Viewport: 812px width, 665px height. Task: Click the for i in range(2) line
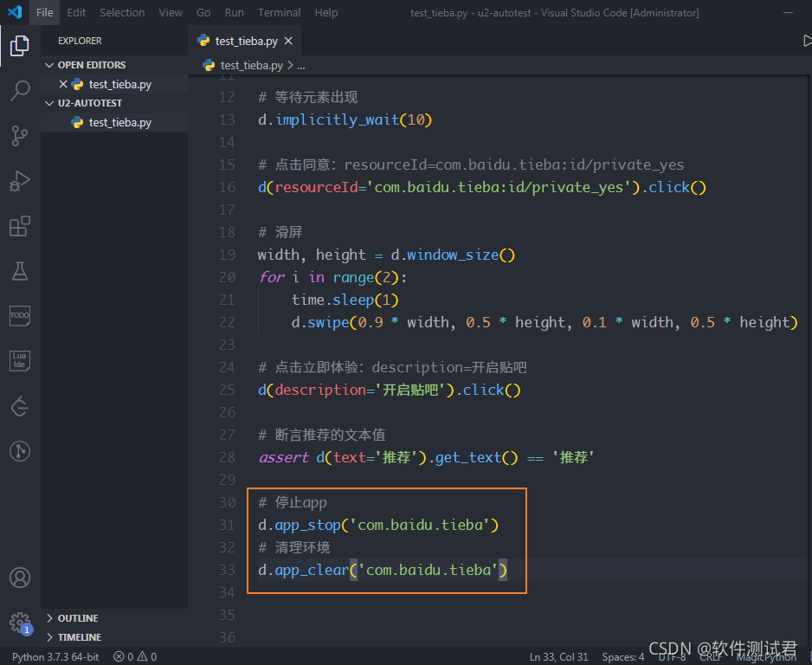click(x=332, y=277)
